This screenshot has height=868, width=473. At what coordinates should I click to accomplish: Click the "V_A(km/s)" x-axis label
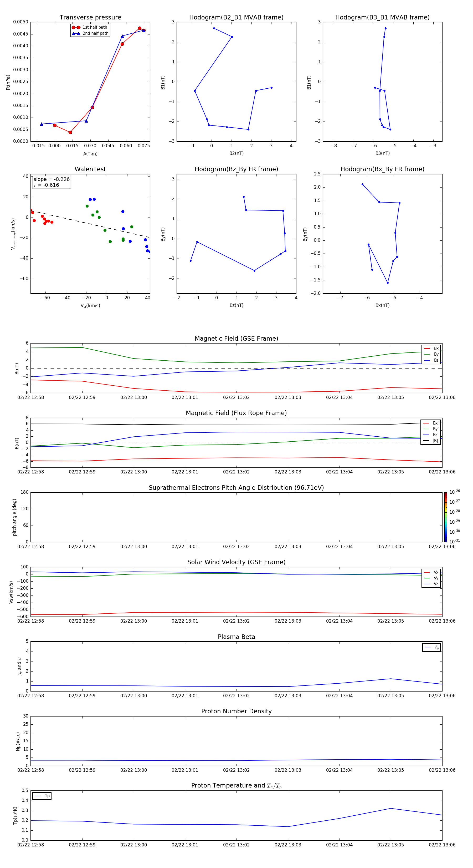tap(90, 306)
